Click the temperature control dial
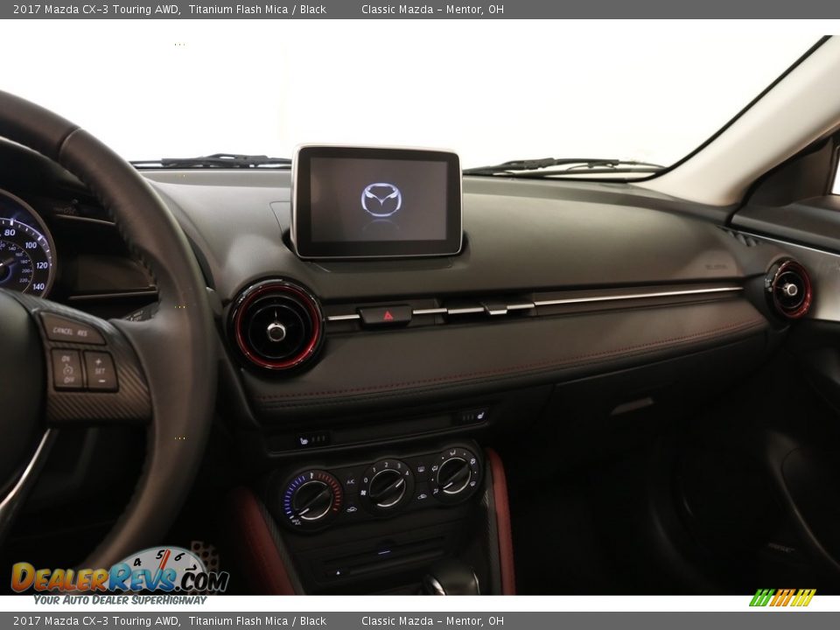The height and width of the screenshot is (630, 840). (x=312, y=500)
